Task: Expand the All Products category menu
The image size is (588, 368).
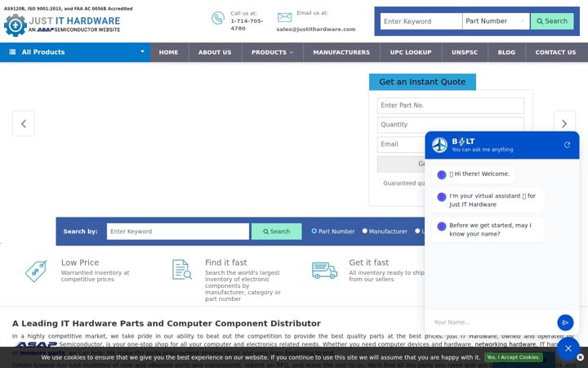Action: pyautogui.click(x=75, y=52)
